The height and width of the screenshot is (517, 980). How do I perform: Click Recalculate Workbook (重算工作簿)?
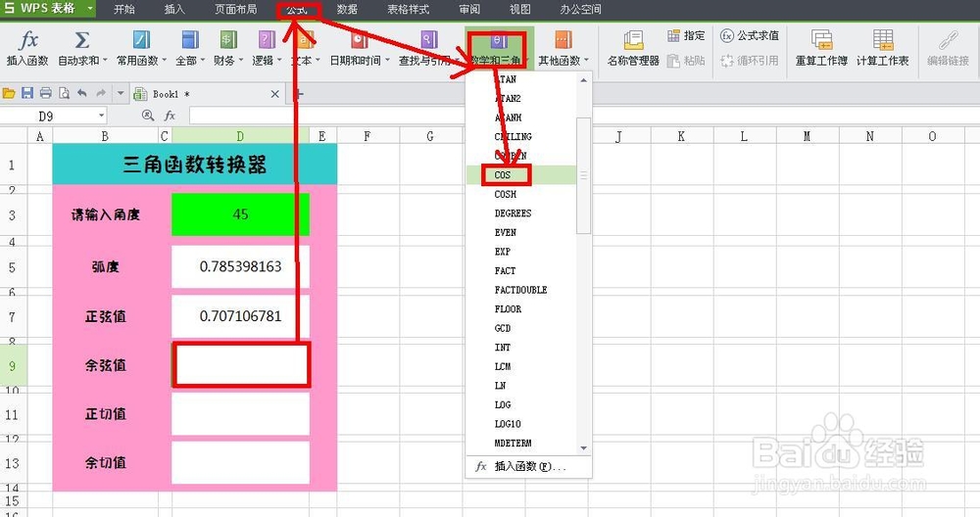click(821, 47)
